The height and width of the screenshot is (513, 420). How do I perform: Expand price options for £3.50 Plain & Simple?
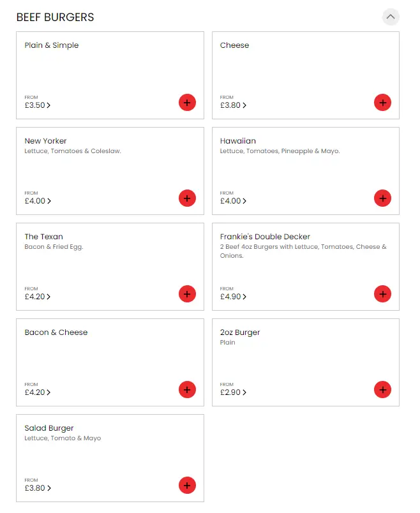coord(38,105)
